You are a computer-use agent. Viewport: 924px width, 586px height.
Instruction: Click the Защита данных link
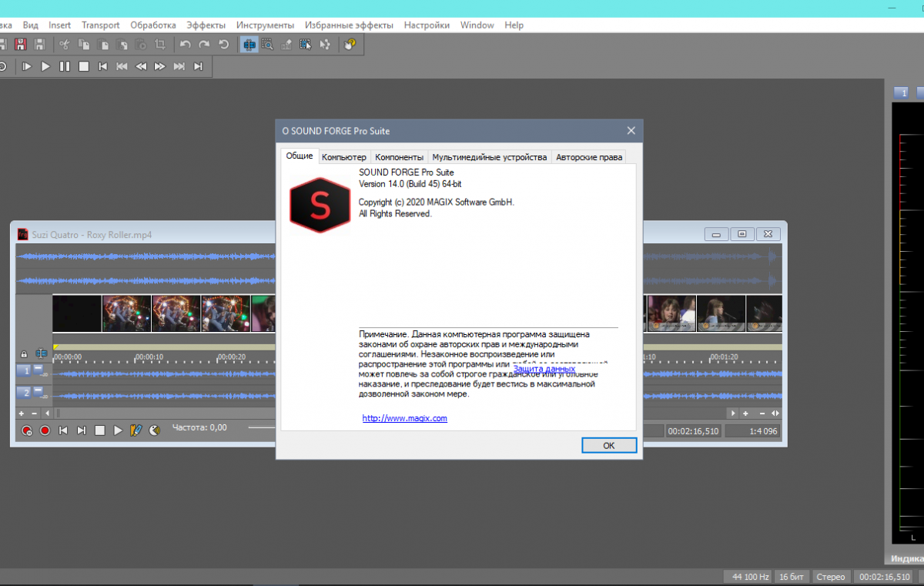coord(544,369)
